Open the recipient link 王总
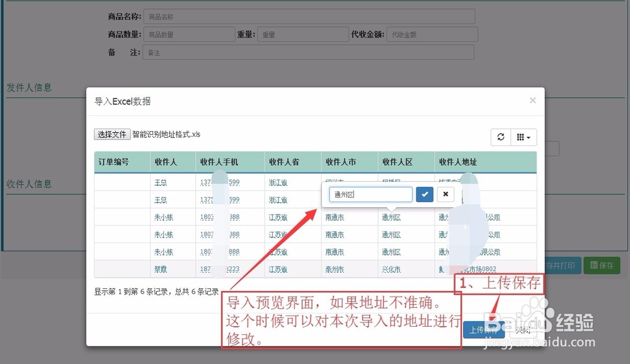630x364 pixels. [x=162, y=182]
